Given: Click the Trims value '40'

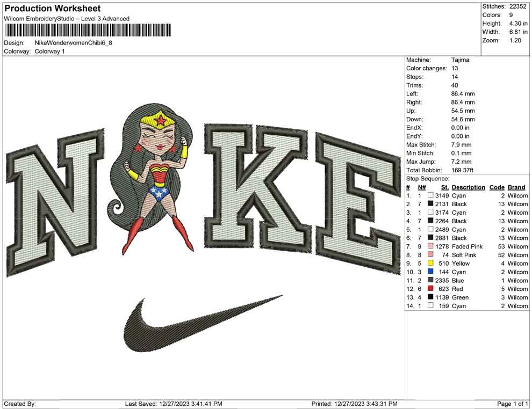Looking at the screenshot, I should (x=455, y=85).
